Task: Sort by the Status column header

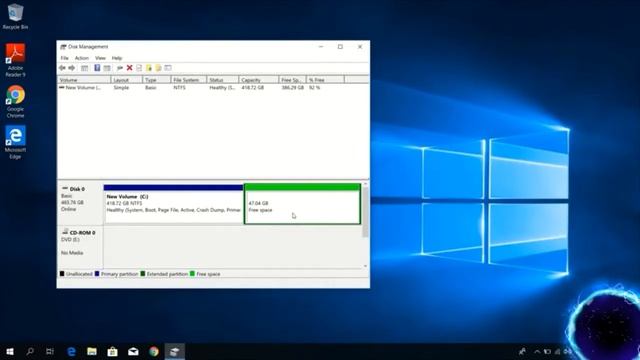Action: 222,80
